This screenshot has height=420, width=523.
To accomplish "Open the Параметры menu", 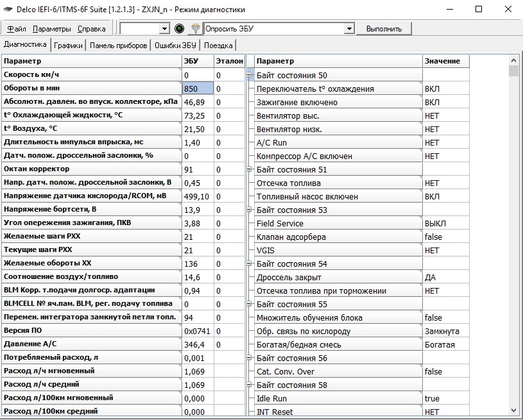I will click(x=52, y=29).
